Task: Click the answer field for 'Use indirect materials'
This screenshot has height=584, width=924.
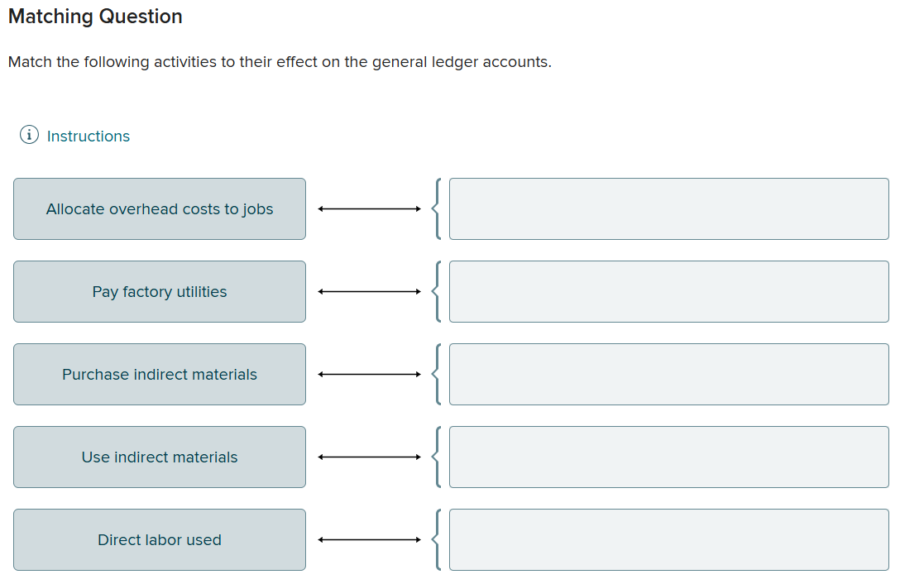Action: click(x=668, y=457)
